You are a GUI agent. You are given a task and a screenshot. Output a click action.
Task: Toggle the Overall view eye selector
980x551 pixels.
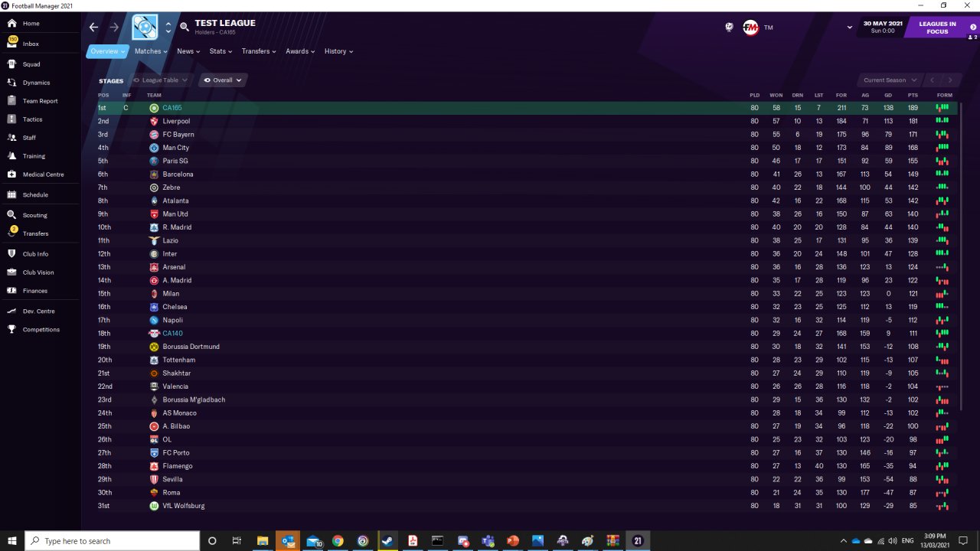[223, 80]
